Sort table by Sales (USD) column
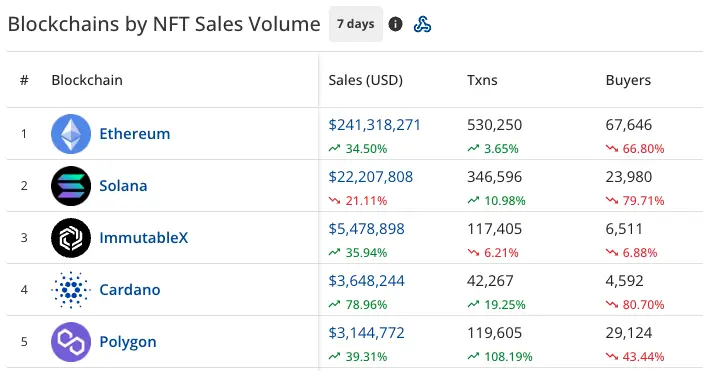The image size is (703, 371). [365, 80]
